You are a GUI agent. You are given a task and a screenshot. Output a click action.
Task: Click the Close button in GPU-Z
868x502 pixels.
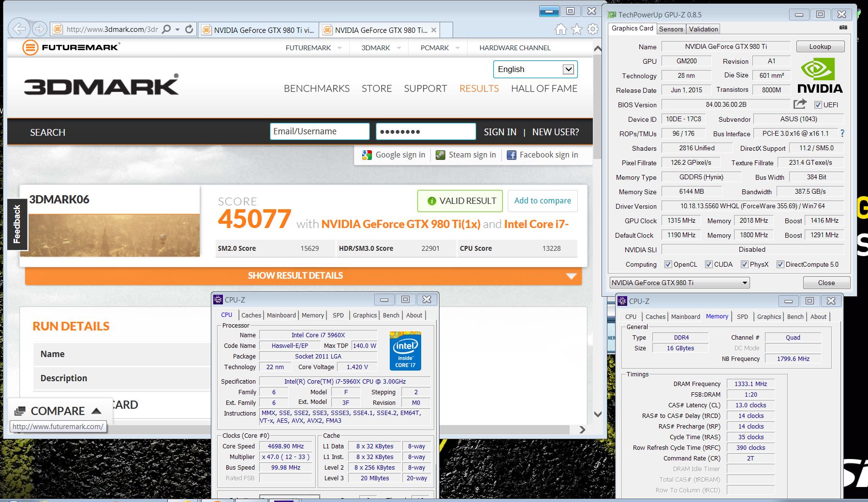click(x=826, y=283)
